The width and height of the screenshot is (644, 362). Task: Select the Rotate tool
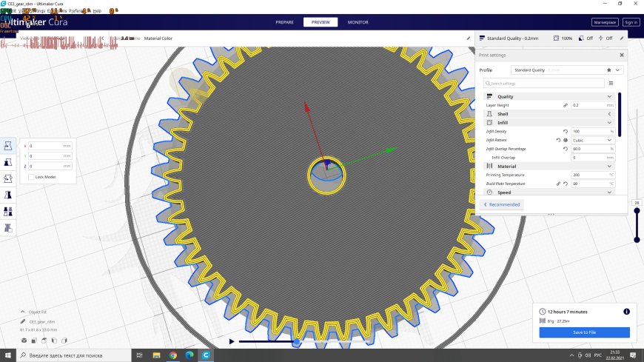point(8,178)
